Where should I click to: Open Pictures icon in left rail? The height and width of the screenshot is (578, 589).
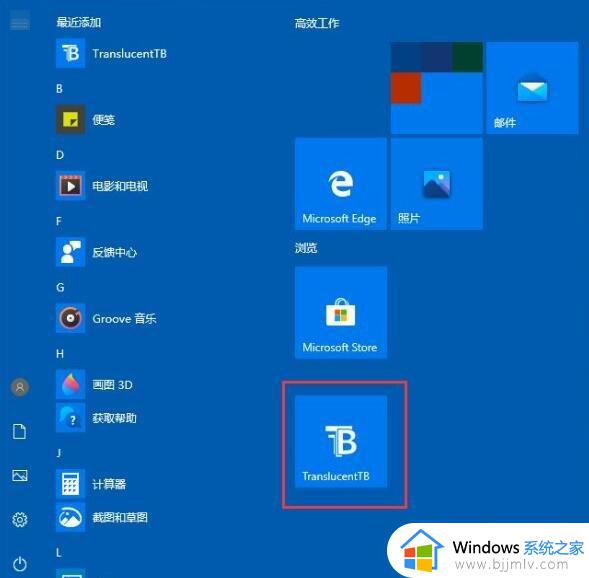click(20, 475)
